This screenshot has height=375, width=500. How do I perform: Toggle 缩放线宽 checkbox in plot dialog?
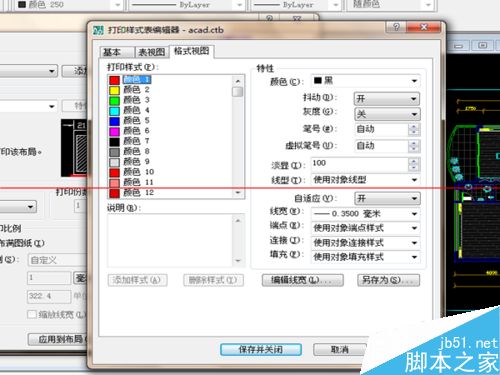[x=32, y=314]
